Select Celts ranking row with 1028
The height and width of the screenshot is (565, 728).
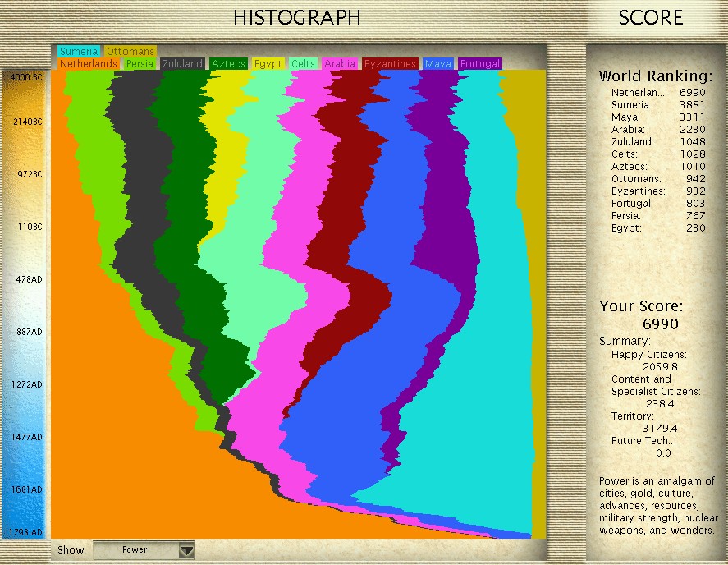(658, 154)
